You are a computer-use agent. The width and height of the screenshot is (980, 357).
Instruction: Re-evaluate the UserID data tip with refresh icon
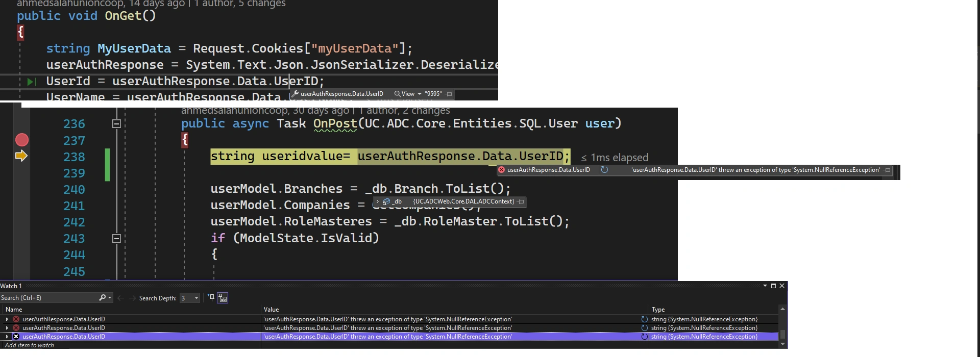tap(604, 170)
